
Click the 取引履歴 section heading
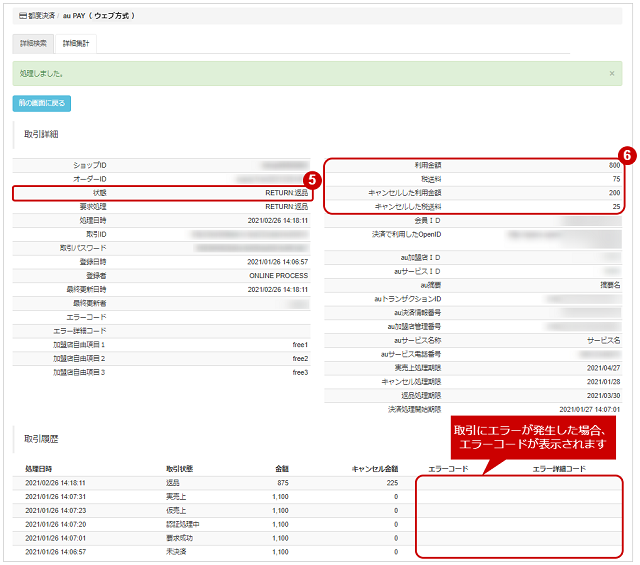41,439
